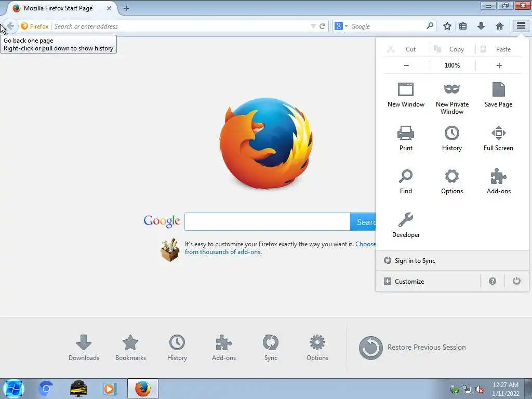Image resolution: width=532 pixels, height=399 pixels.
Task: Click the Google Search button on page
Action: click(x=363, y=222)
